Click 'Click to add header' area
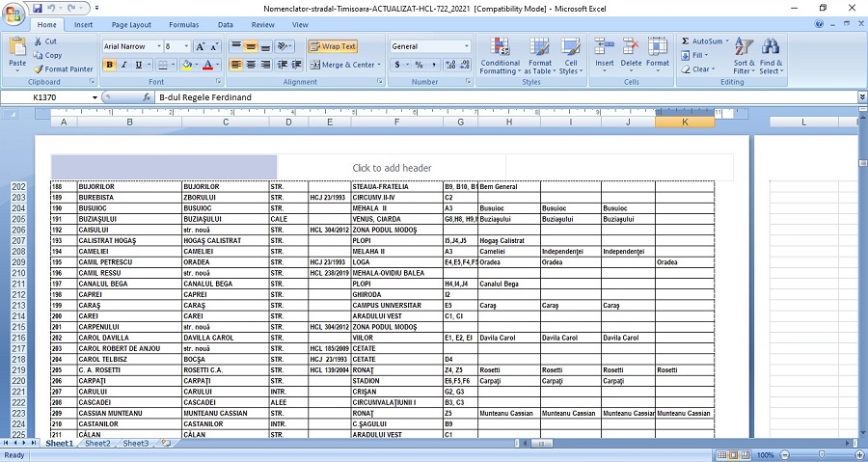 [x=392, y=168]
